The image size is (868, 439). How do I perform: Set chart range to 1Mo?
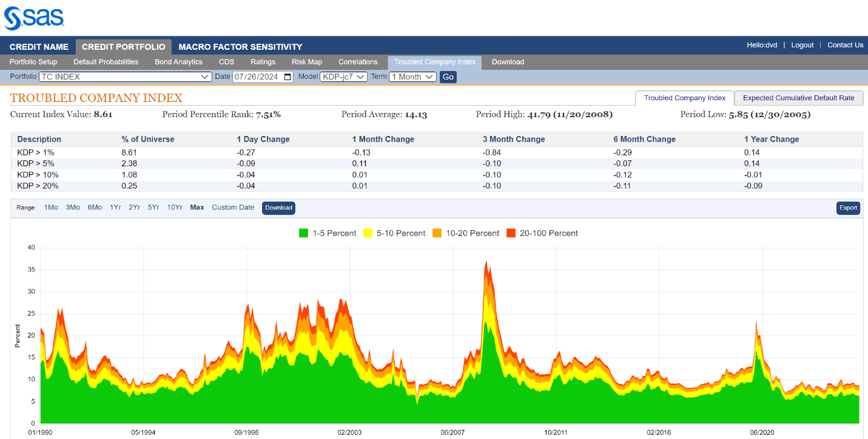51,208
